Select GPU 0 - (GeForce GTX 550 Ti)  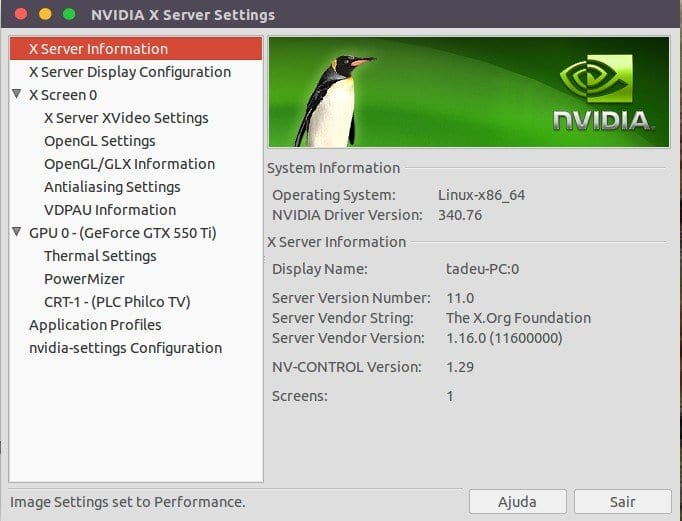123,233
